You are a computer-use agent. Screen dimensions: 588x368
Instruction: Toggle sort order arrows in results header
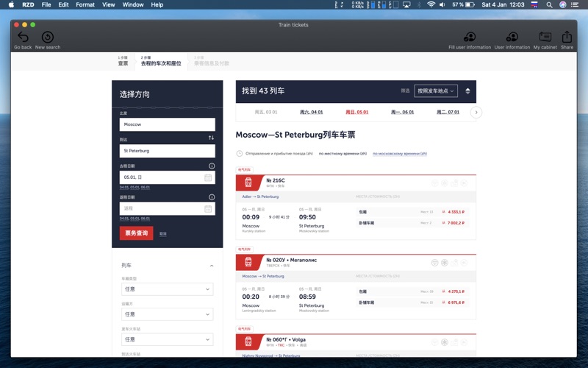point(467,91)
